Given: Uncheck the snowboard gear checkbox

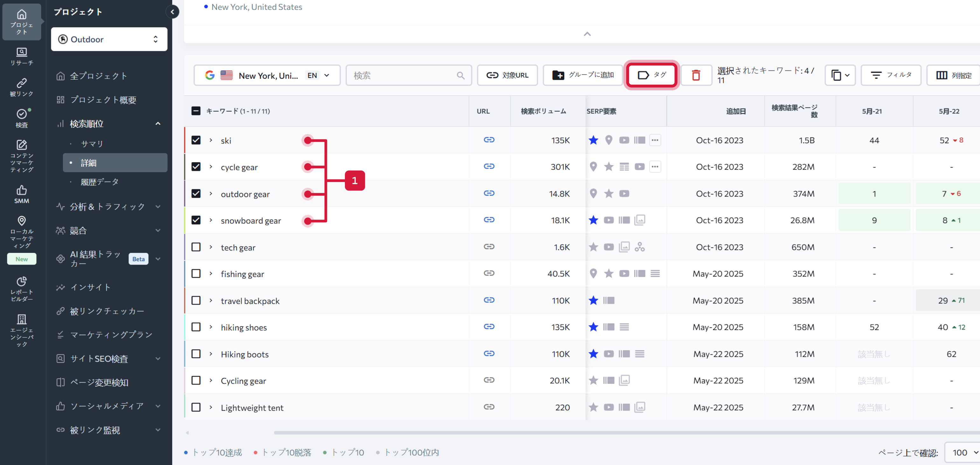Looking at the screenshot, I should point(196,220).
